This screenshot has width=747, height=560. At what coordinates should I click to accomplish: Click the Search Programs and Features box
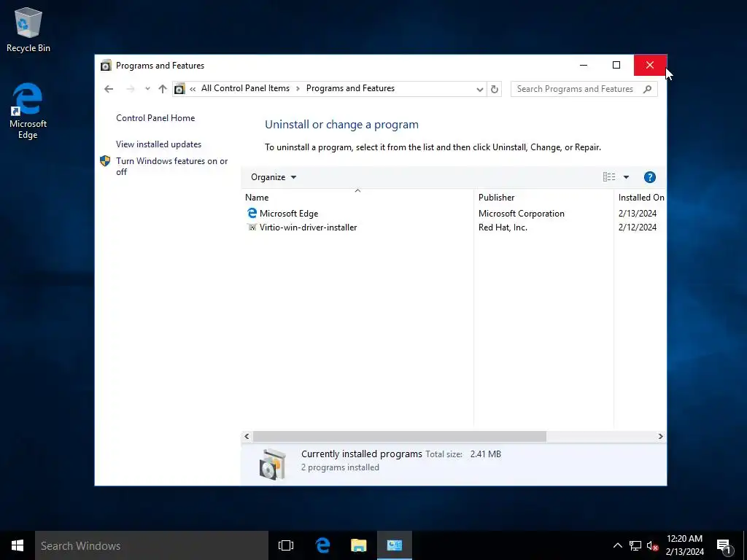pos(584,89)
